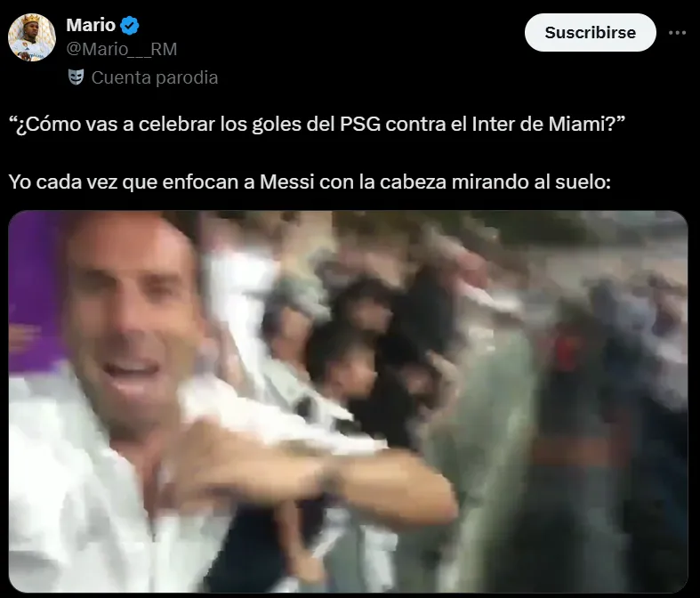Open the three-dot more options menu
Viewport: 700px width, 598px height.
[x=677, y=33]
